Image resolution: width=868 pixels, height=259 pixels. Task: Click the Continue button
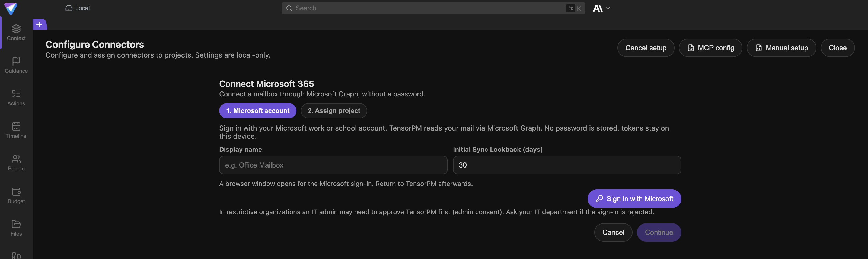coord(659,232)
